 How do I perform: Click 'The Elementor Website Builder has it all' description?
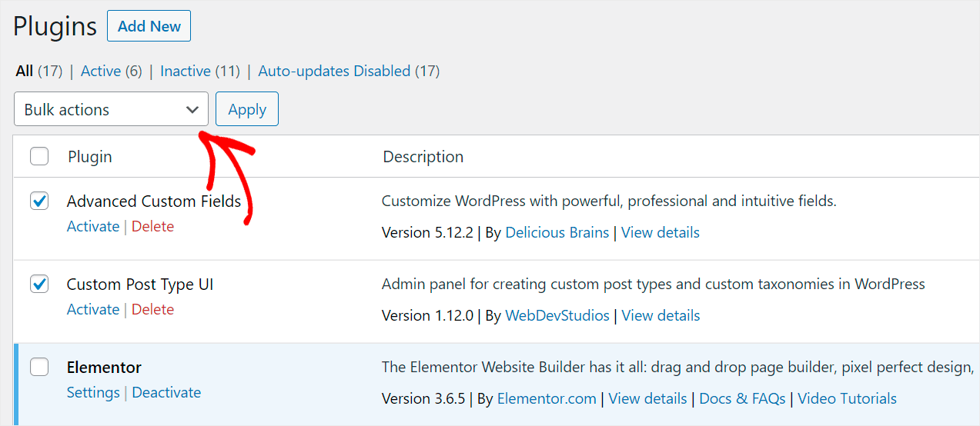click(678, 368)
